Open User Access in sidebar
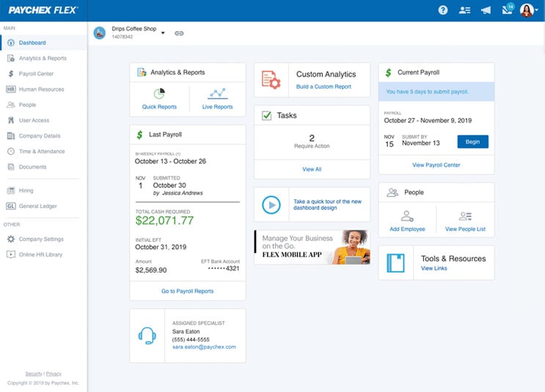Viewport: 545px width, 392px height. (44, 120)
